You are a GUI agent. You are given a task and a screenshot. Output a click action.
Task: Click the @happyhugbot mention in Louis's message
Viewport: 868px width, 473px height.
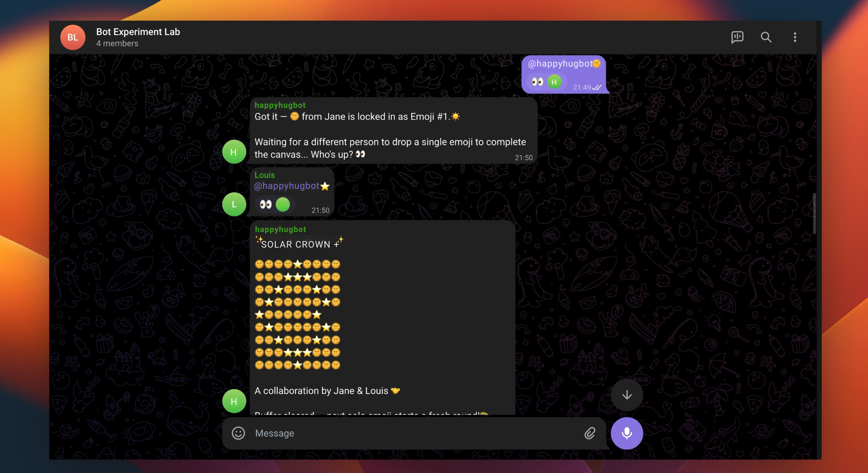(x=286, y=186)
